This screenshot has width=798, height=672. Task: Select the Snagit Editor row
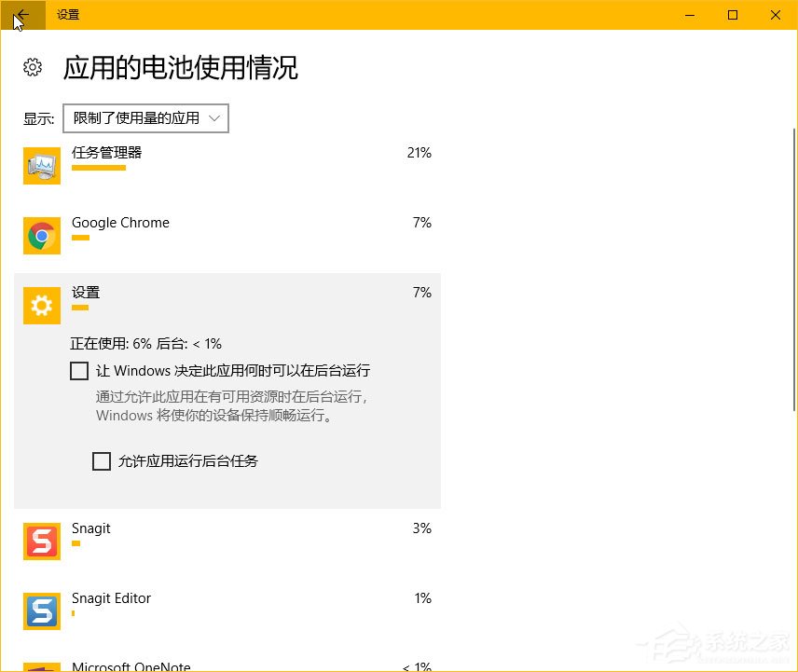(228, 604)
